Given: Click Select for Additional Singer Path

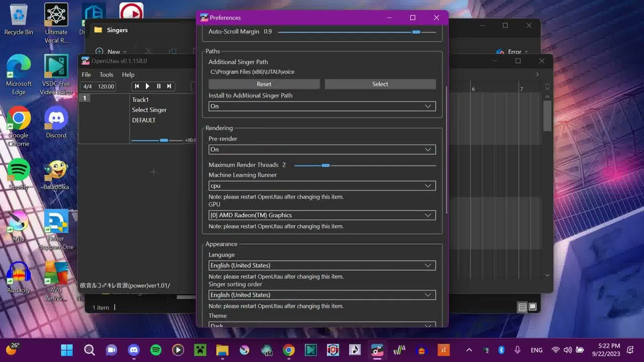Looking at the screenshot, I should pos(380,84).
